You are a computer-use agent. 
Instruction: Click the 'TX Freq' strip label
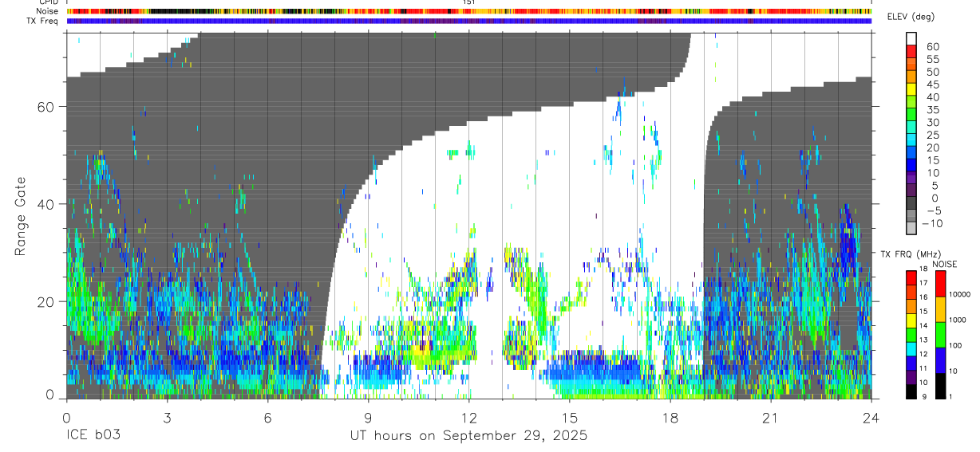44,21
